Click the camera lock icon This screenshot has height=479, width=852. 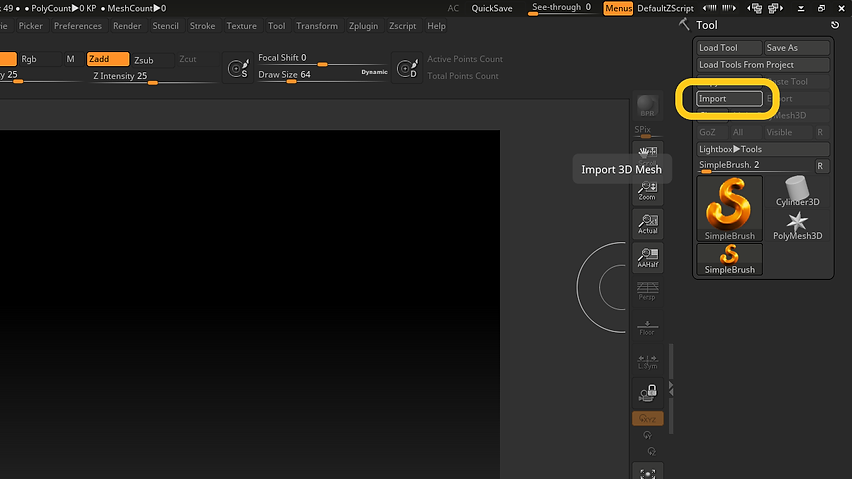[x=647, y=393]
